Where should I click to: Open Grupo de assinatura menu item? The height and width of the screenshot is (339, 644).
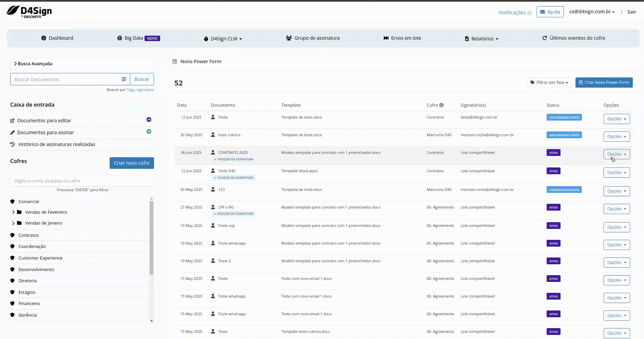coord(312,38)
